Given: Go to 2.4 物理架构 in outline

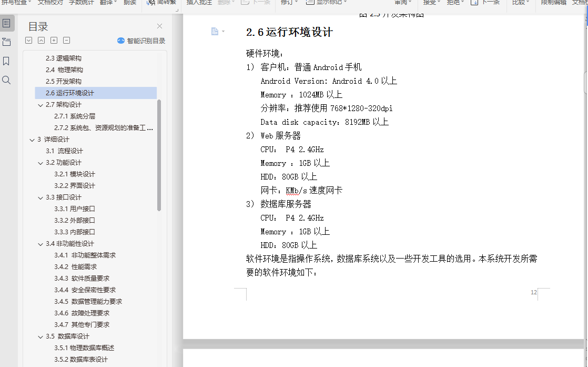Looking at the screenshot, I should click(64, 70).
